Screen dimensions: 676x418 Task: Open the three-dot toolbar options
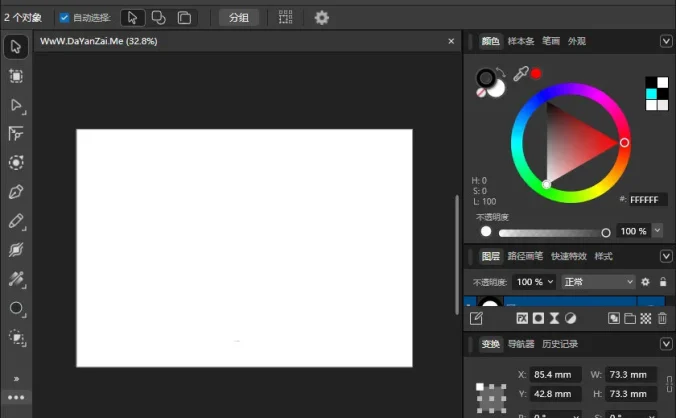16,397
